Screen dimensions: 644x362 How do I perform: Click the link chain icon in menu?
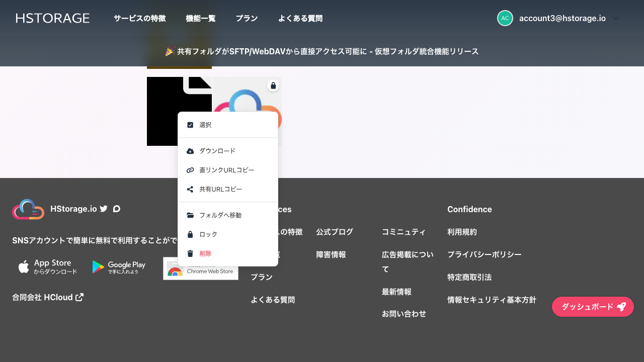pyautogui.click(x=190, y=170)
